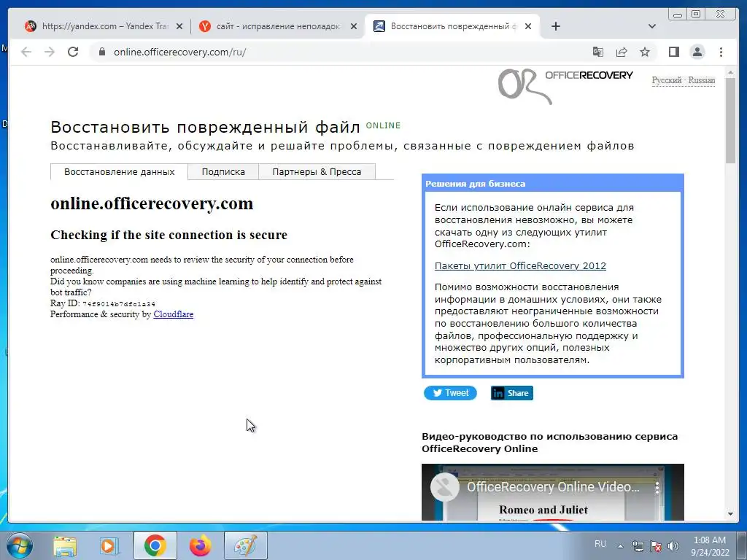Viewport: 747px width, 560px height.
Task: Click the vertical scrollbar thumb
Action: (730, 120)
